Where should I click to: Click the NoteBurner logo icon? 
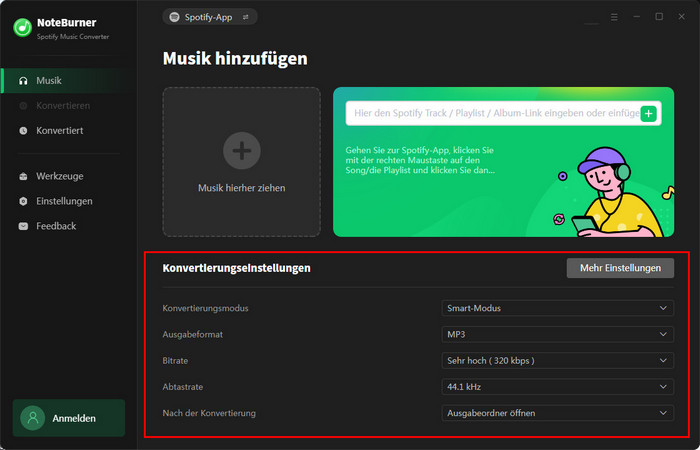[22, 28]
